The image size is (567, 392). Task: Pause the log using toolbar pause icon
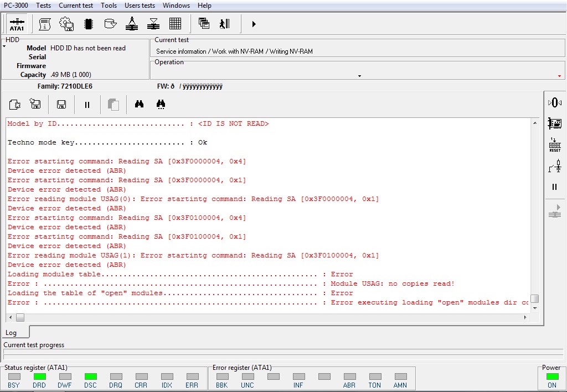(87, 105)
